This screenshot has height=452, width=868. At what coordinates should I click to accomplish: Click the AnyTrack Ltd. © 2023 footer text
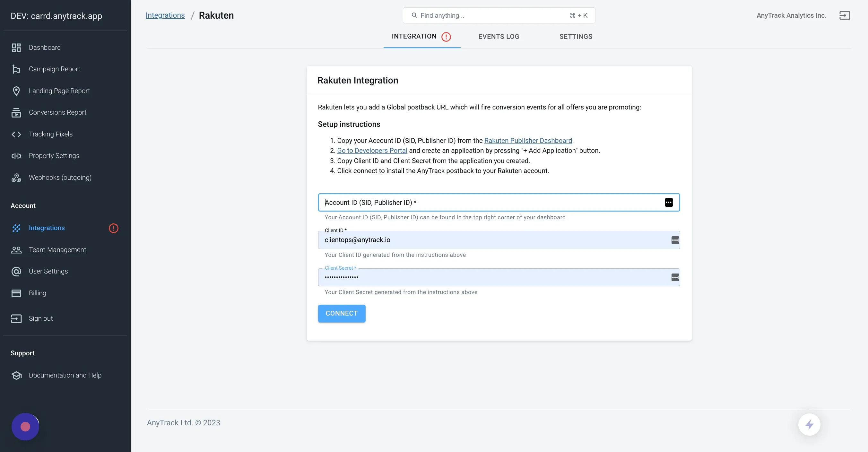[183, 423]
